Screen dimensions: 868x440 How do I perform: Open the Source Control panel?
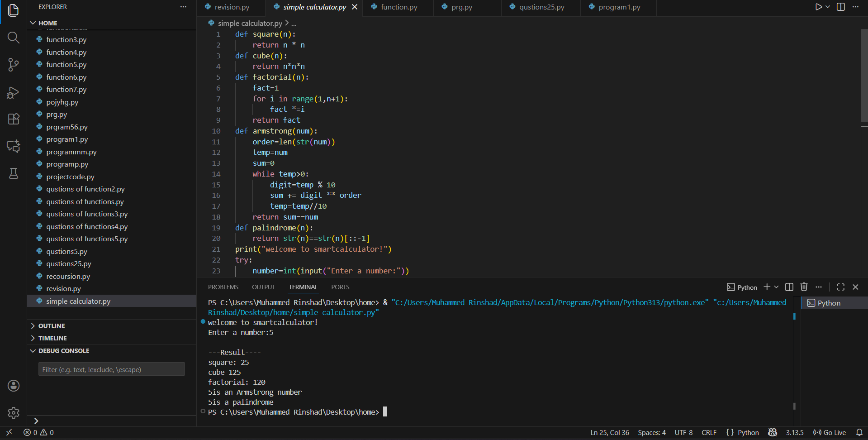point(13,65)
